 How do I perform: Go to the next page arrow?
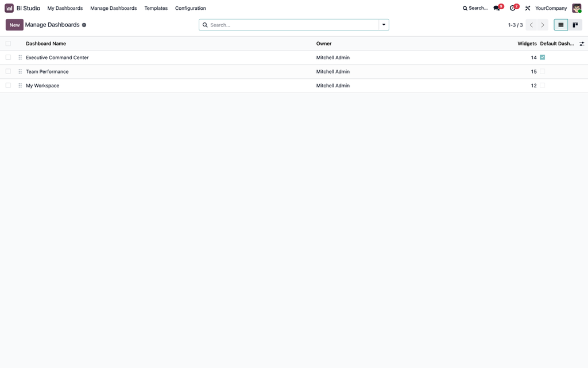(x=543, y=25)
